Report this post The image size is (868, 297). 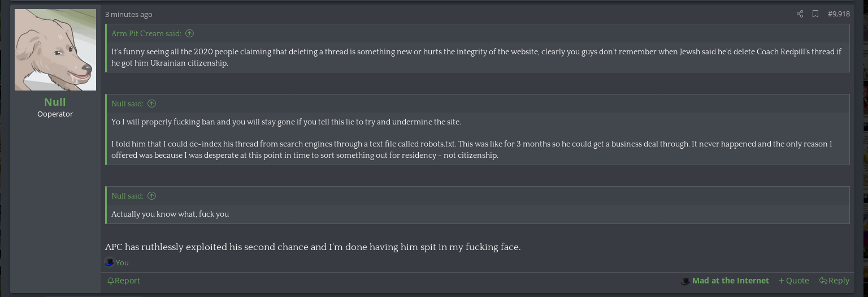[124, 281]
